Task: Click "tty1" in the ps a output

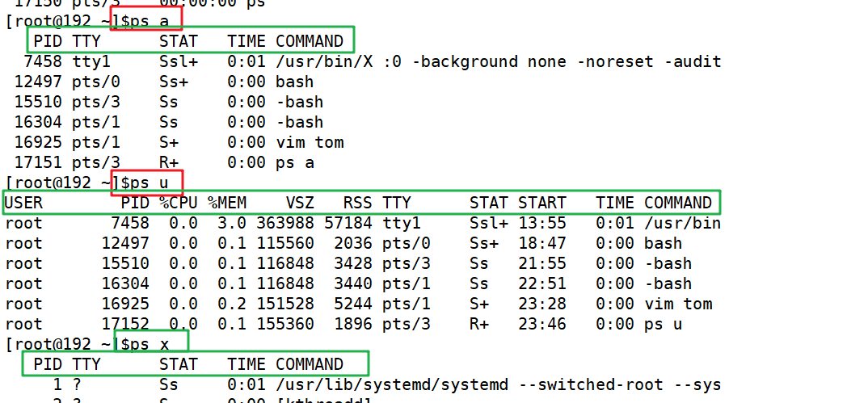Action: (91, 62)
